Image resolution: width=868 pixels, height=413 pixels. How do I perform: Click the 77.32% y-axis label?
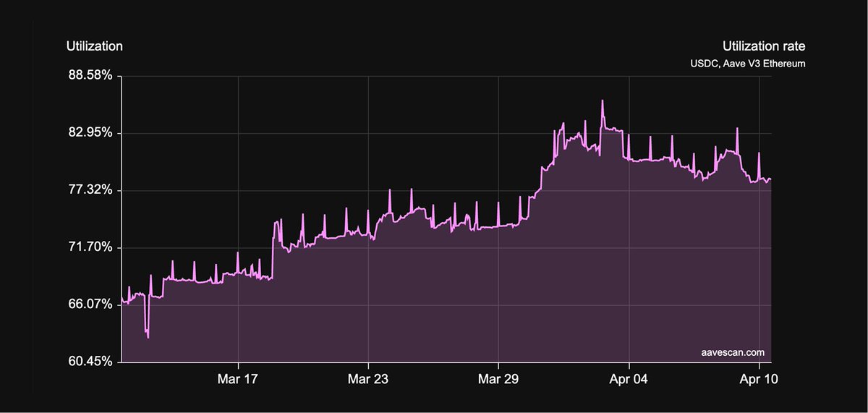pyautogui.click(x=90, y=190)
